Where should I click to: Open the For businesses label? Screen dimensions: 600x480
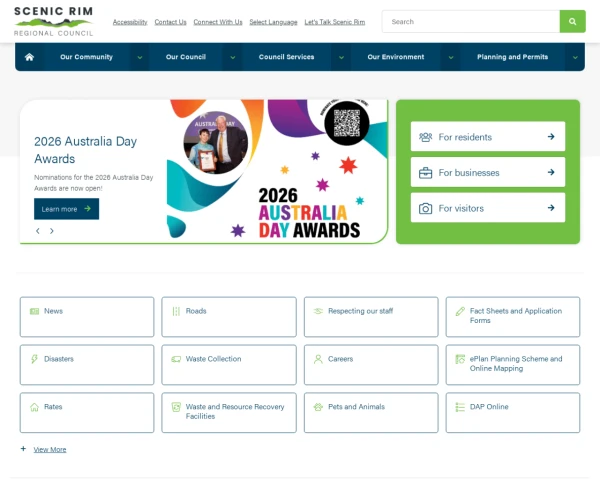[469, 173]
